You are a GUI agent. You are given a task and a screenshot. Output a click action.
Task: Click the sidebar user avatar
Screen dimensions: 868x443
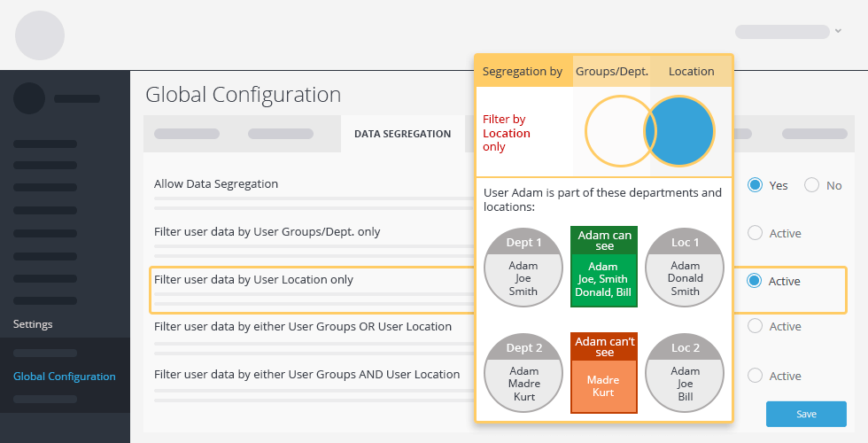tap(29, 98)
